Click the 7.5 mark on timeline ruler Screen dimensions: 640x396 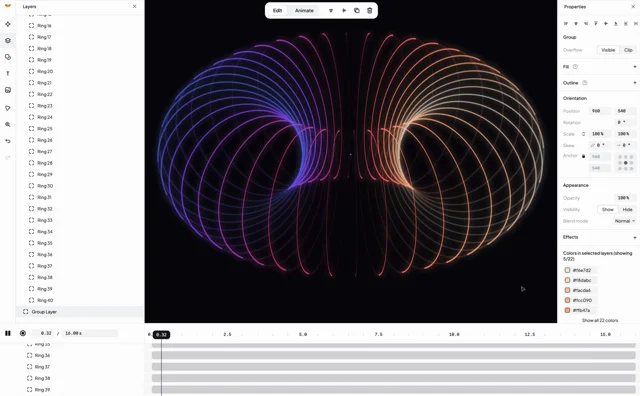tap(378, 334)
